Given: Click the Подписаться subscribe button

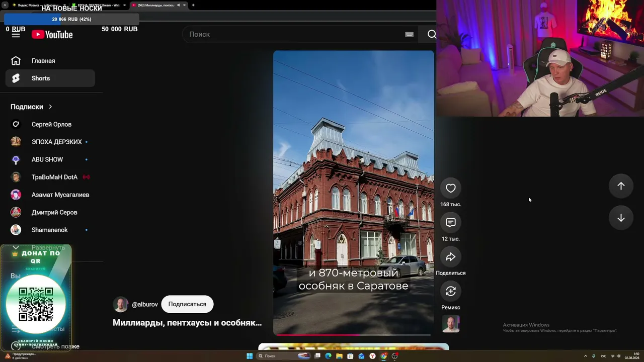Looking at the screenshot, I should 187,304.
